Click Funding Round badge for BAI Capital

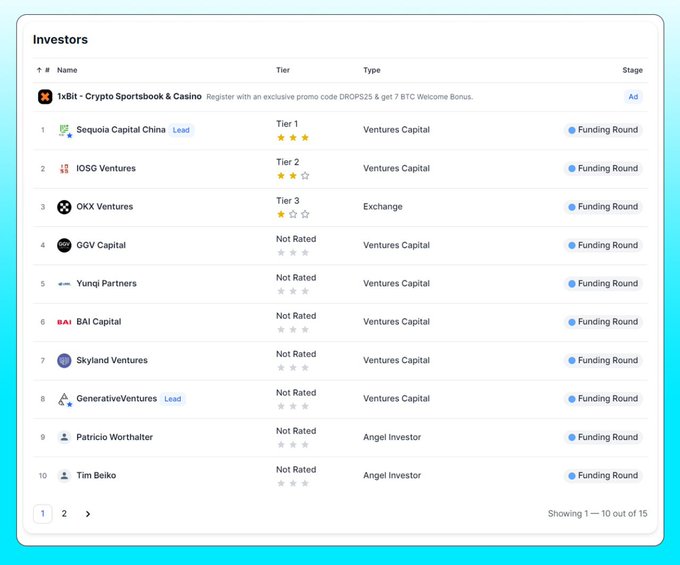click(603, 322)
